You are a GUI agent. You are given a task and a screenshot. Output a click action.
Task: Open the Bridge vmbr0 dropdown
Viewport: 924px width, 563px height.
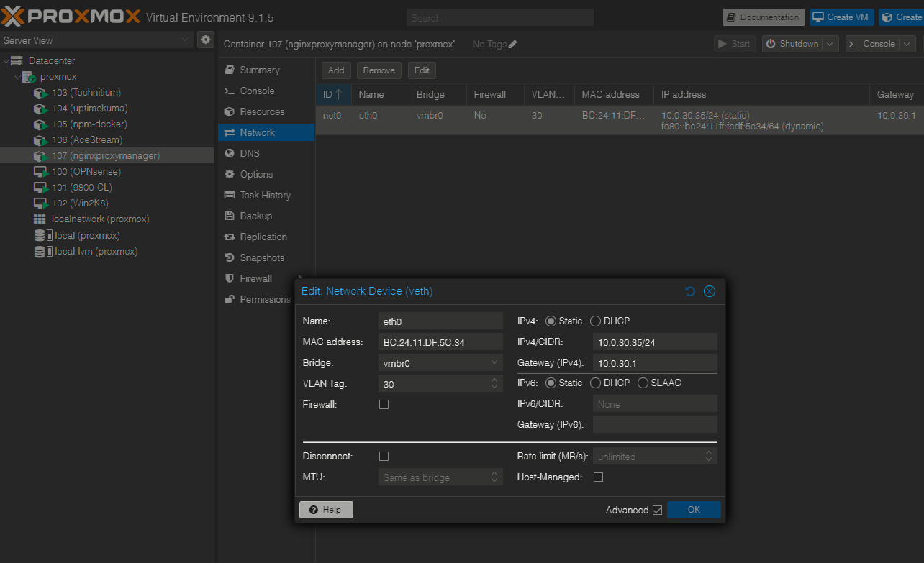point(494,363)
